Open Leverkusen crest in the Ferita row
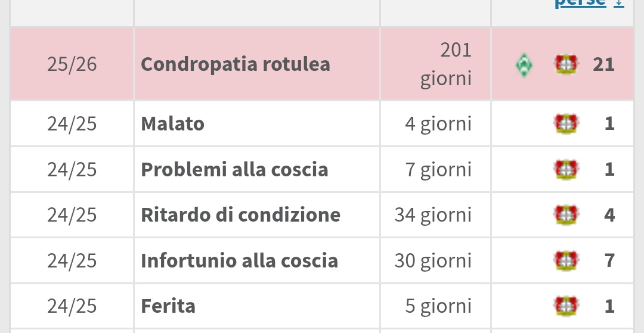 pos(566,306)
